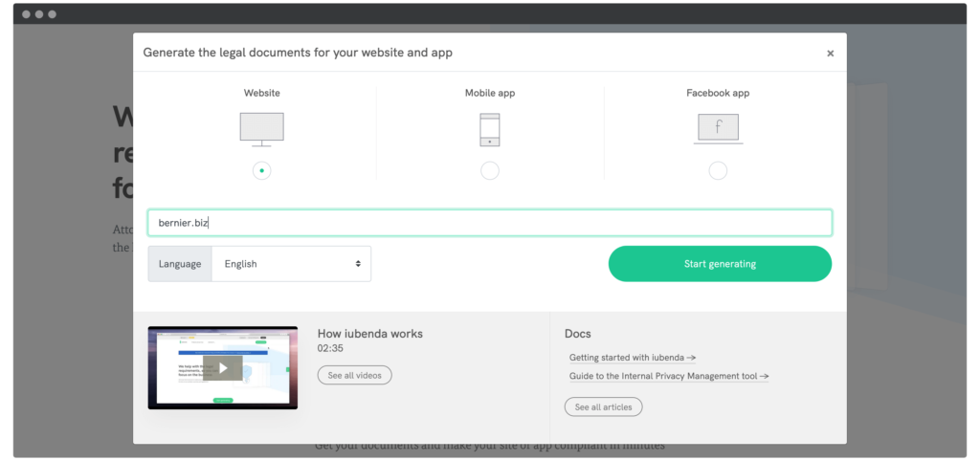Click the Facebook app option label

click(718, 93)
